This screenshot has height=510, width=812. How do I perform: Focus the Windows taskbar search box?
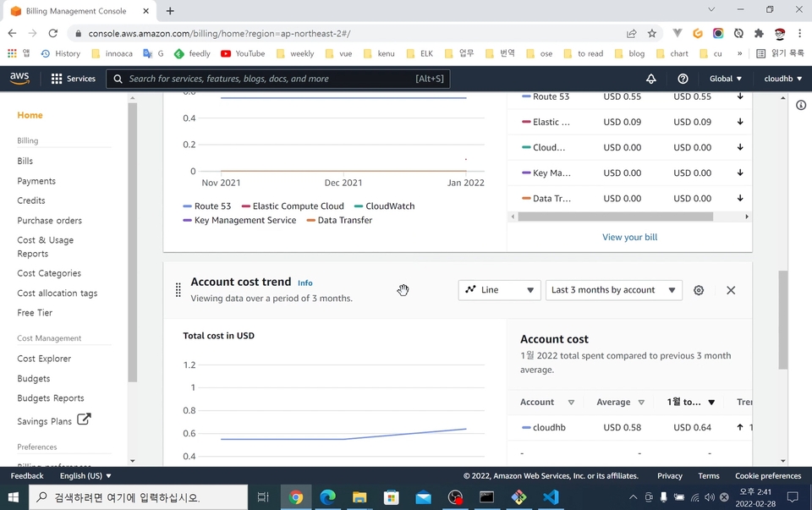point(138,497)
